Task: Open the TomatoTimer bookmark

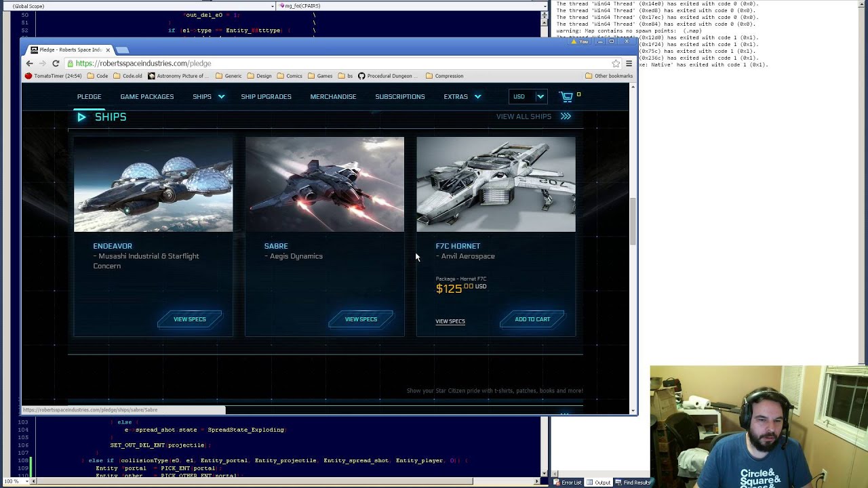Action: (54, 76)
